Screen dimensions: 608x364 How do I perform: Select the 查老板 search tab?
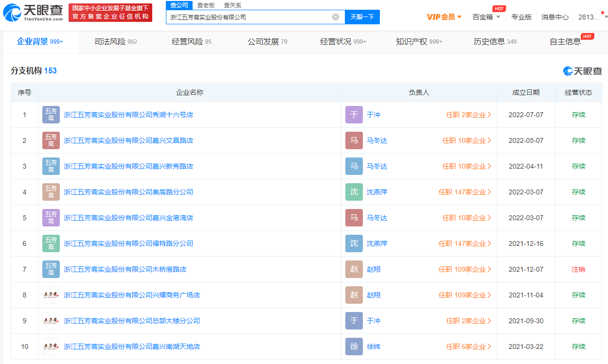click(206, 5)
